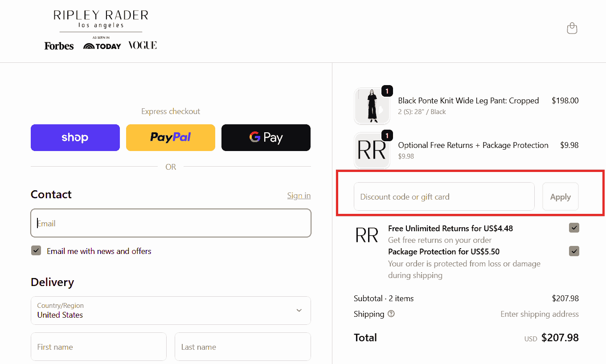Select the Last name field
This screenshot has width=606, height=364.
coord(242,347)
